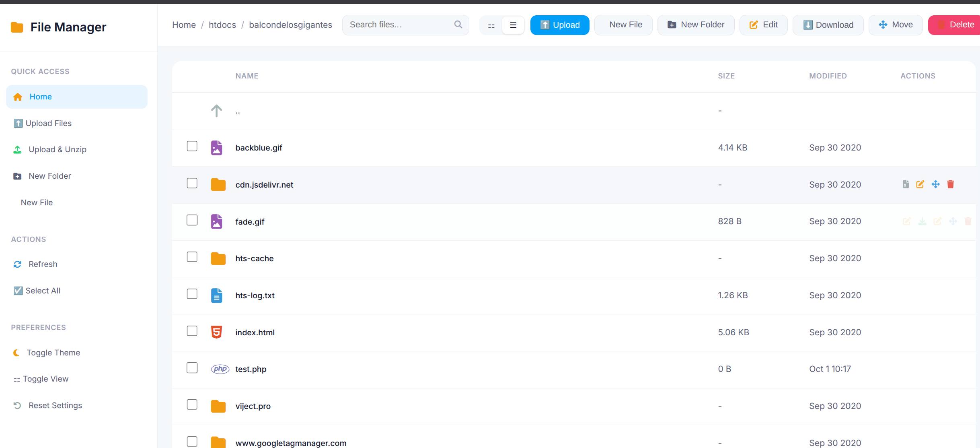The width and height of the screenshot is (980, 448).
Task: Click Refresh in the sidebar
Action: click(x=77, y=264)
